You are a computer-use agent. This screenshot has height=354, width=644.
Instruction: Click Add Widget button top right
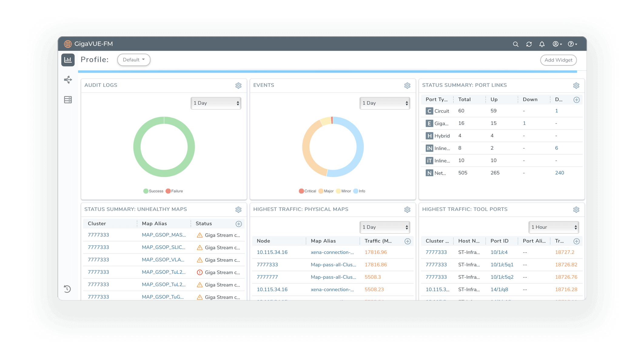point(558,60)
